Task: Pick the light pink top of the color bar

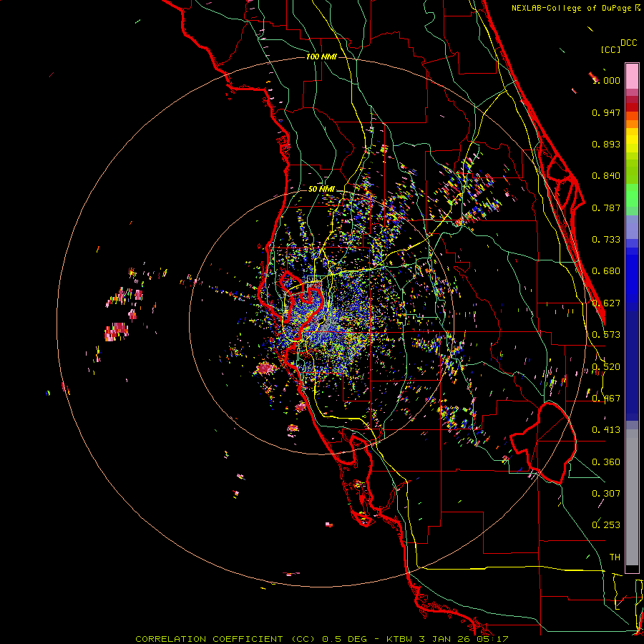Action: coord(632,76)
